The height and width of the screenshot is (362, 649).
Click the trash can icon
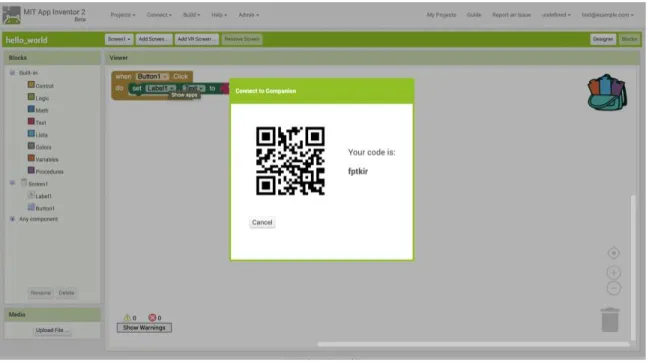coord(610,320)
